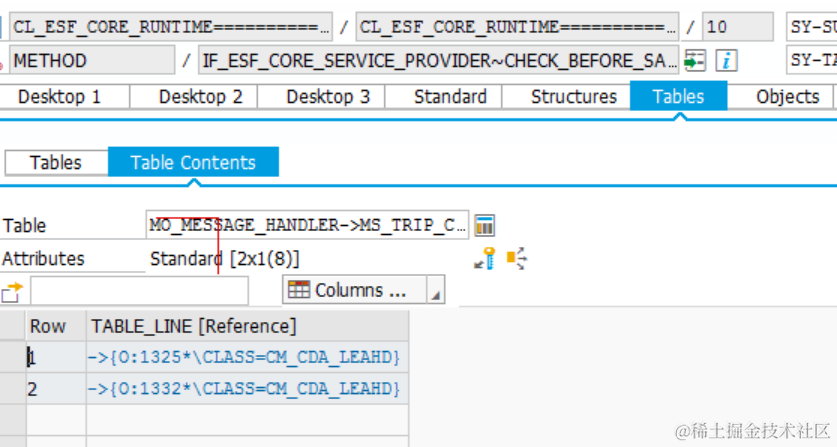Viewport: 837px width, 447px height.
Task: Click the TABLE_LINE [Reference] column header
Action: tap(247, 326)
